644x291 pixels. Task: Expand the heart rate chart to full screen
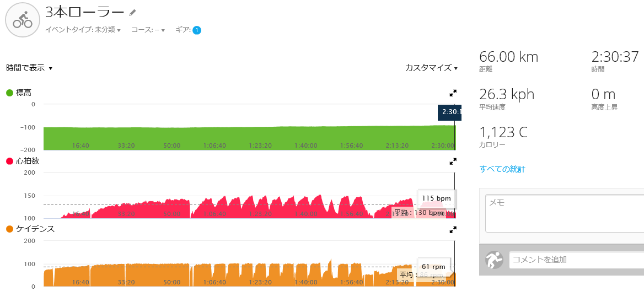point(453,161)
